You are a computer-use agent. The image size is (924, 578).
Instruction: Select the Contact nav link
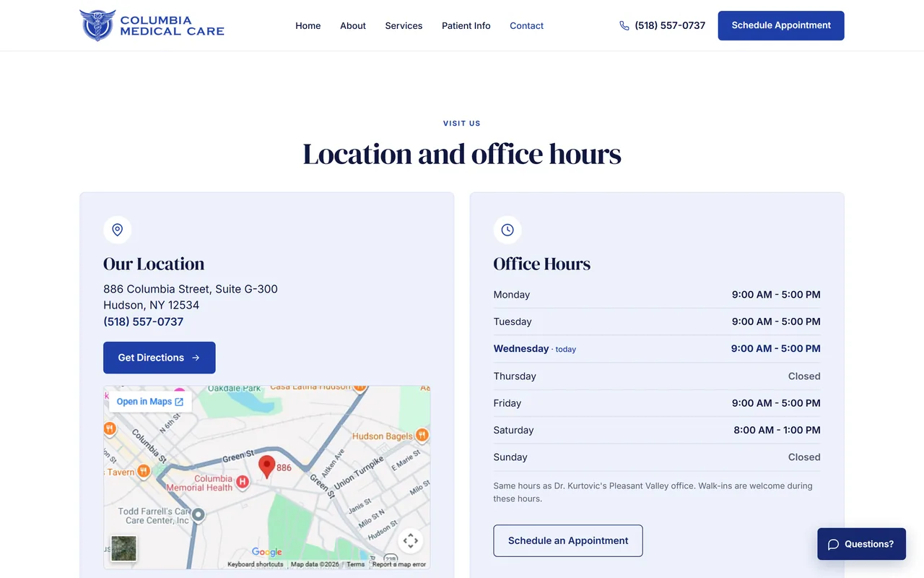[527, 26]
